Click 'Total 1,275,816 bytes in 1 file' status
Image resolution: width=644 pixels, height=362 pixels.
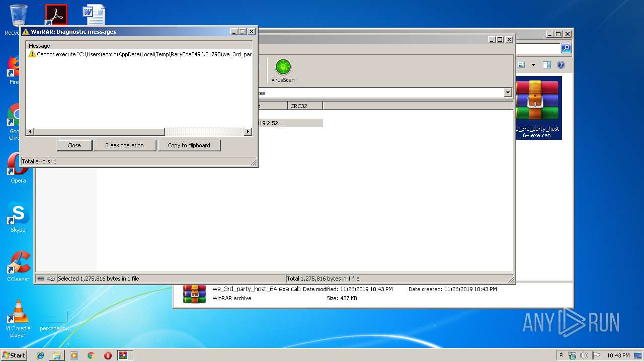tap(324, 279)
